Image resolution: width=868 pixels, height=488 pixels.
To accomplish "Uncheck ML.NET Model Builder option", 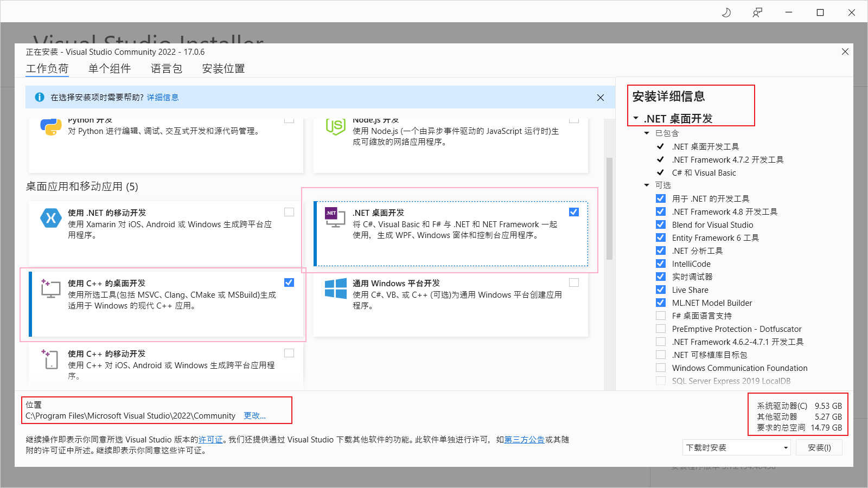I will (661, 303).
